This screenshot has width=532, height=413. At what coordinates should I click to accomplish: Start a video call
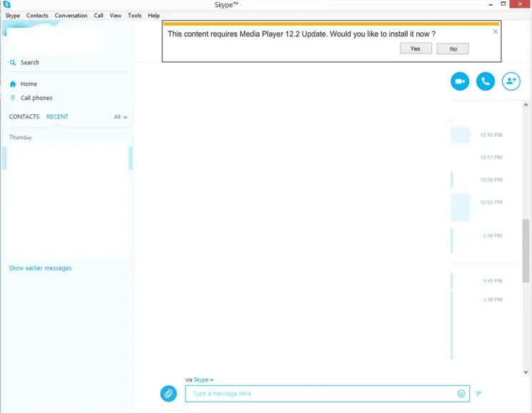(460, 81)
